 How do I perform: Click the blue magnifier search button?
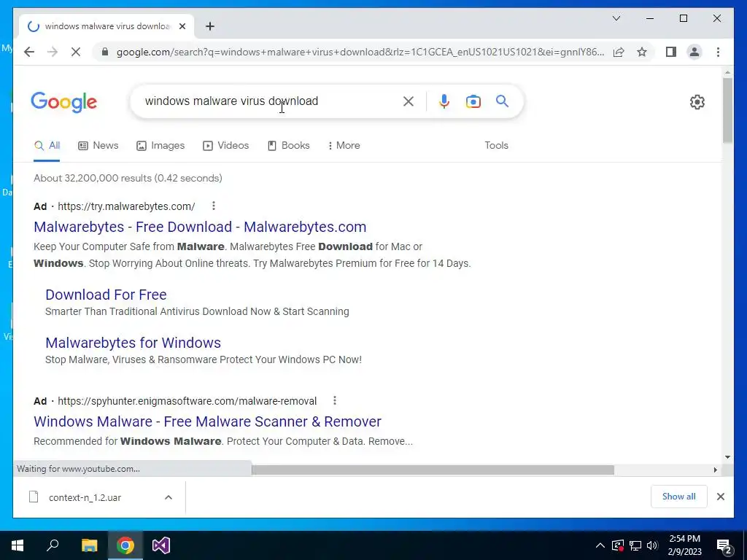(x=502, y=101)
